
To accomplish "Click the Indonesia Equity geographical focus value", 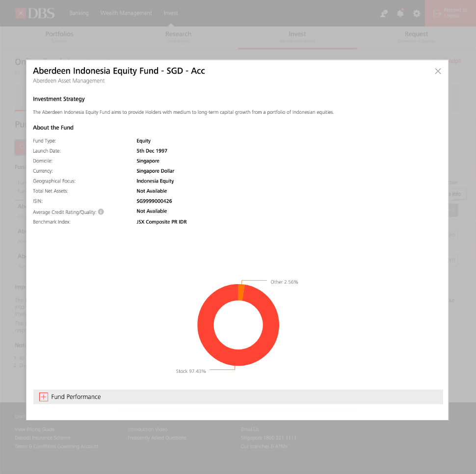I will (155, 181).
